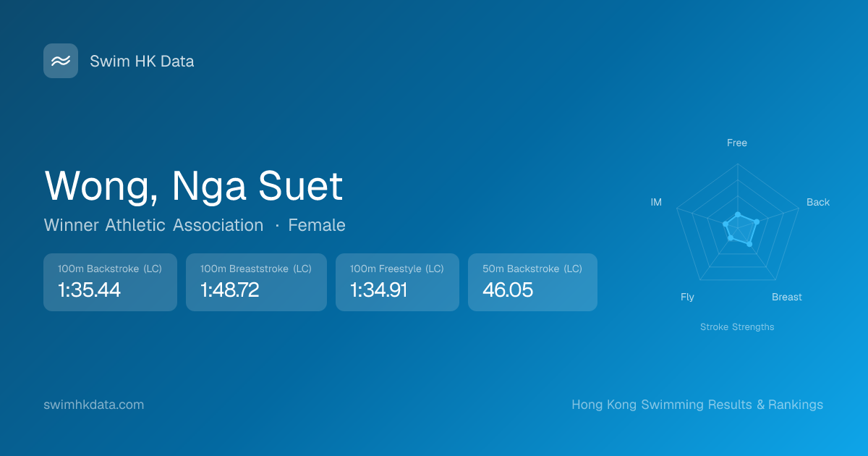Click the IM axis label on radar chart
The image size is (868, 456).
tap(656, 202)
